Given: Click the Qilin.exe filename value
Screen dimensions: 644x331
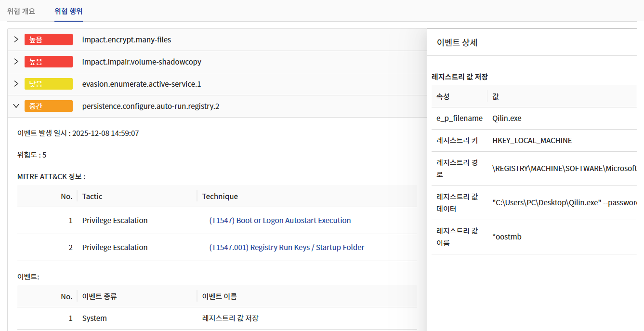Looking at the screenshot, I should tap(507, 118).
